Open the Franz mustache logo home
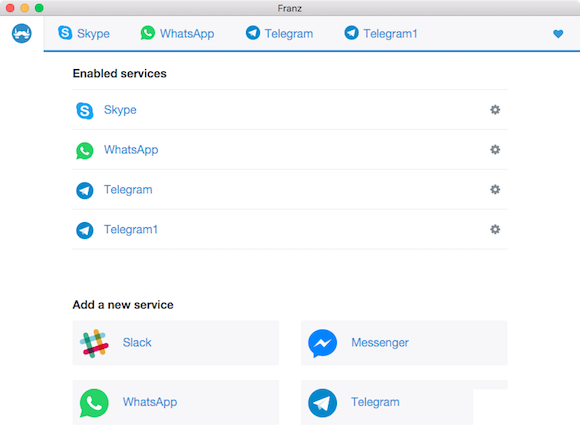The width and height of the screenshot is (580, 435). pyautogui.click(x=21, y=33)
